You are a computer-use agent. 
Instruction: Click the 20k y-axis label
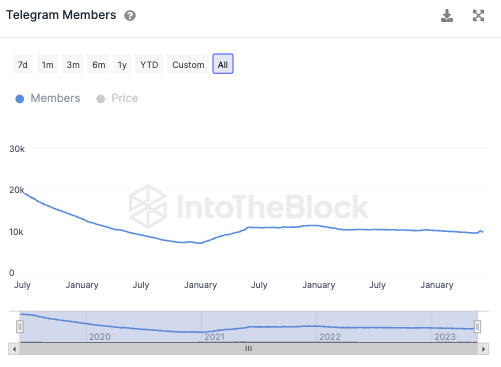(17, 190)
